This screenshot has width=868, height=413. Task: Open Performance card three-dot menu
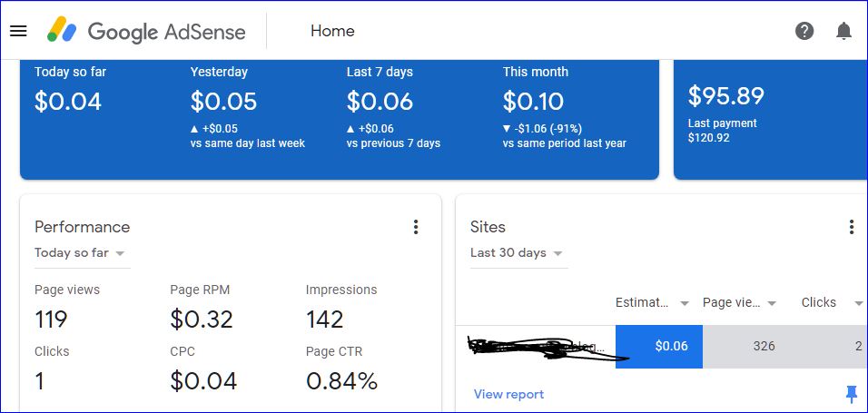(x=416, y=227)
